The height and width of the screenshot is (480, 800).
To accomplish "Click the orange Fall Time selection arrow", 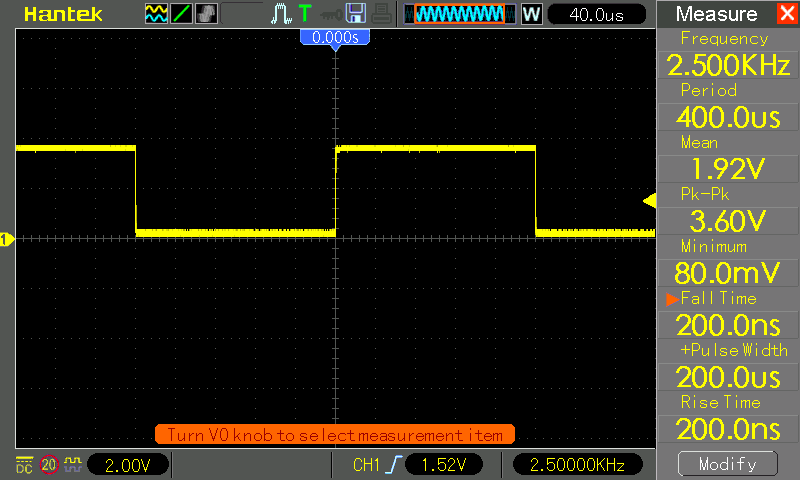I will (672, 299).
